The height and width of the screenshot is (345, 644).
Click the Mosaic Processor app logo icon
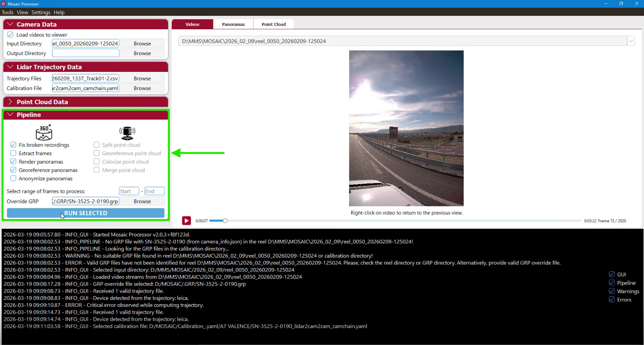[x=3, y=4]
